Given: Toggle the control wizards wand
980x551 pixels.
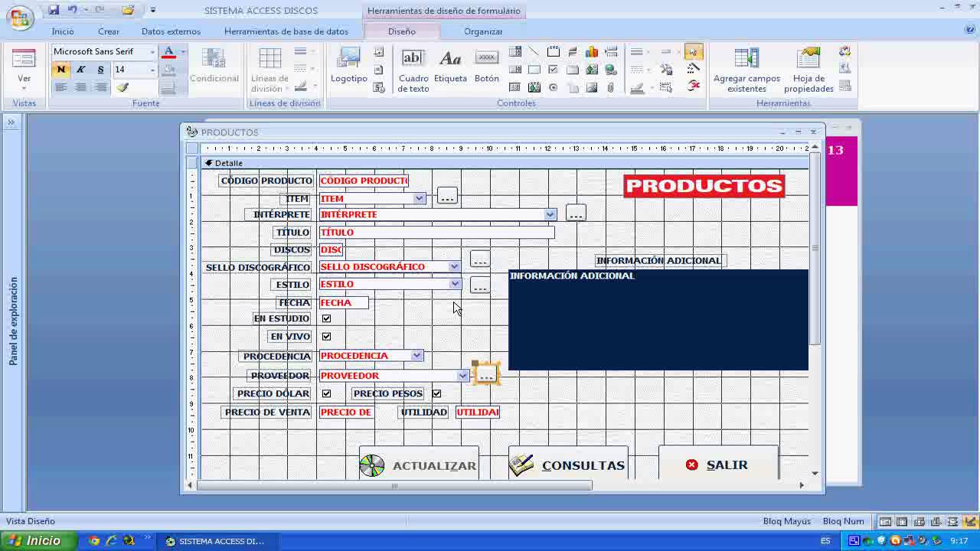Looking at the screenshot, I should [x=694, y=69].
